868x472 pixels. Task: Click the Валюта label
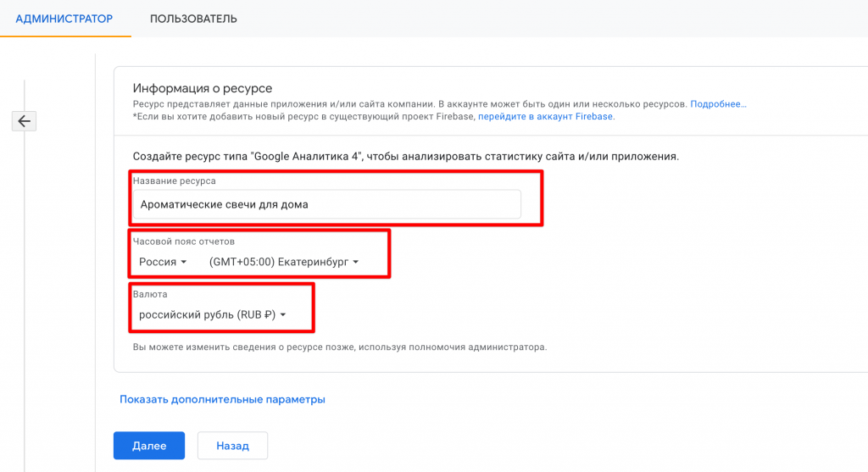[148, 294]
